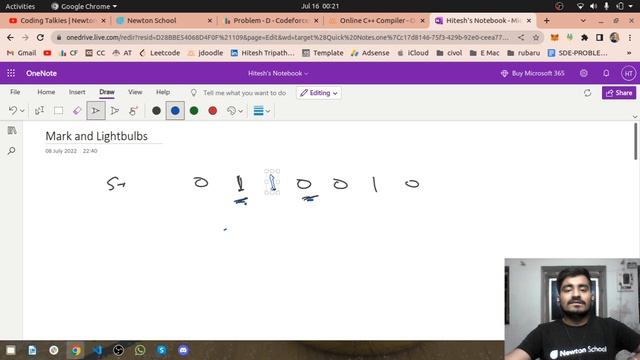640x360 pixels.
Task: Open Visual Studio Code from the dock
Action: 97,350
